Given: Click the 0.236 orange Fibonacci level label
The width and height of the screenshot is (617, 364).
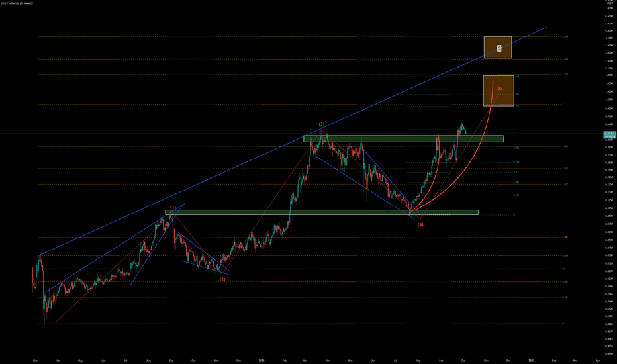Looking at the screenshot, I should (565, 298).
